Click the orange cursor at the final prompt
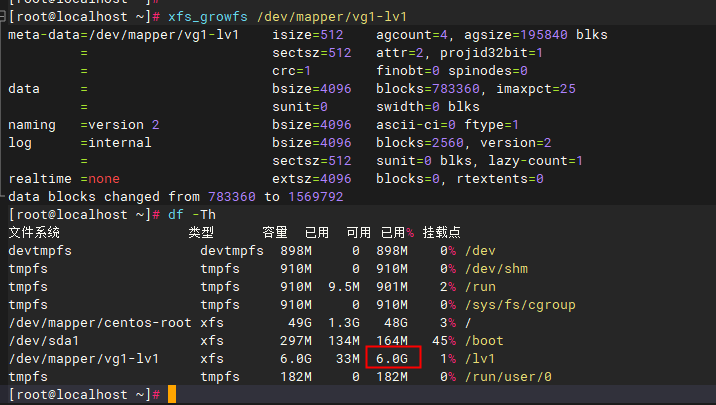This screenshot has height=405, width=716. click(172, 394)
